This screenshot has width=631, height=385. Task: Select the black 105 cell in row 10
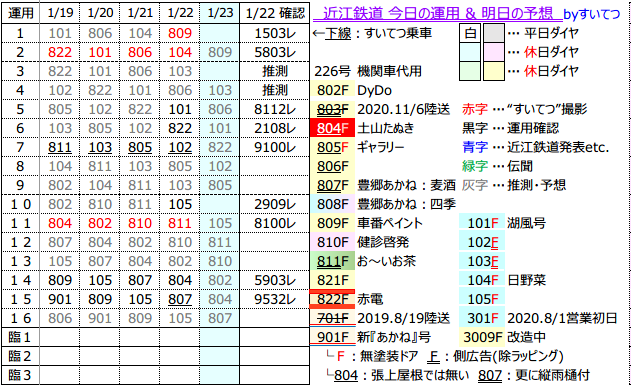click(180, 204)
